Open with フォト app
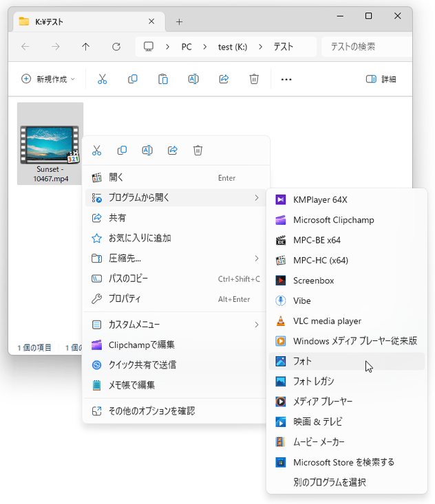This screenshot has width=435, height=504. click(x=346, y=361)
